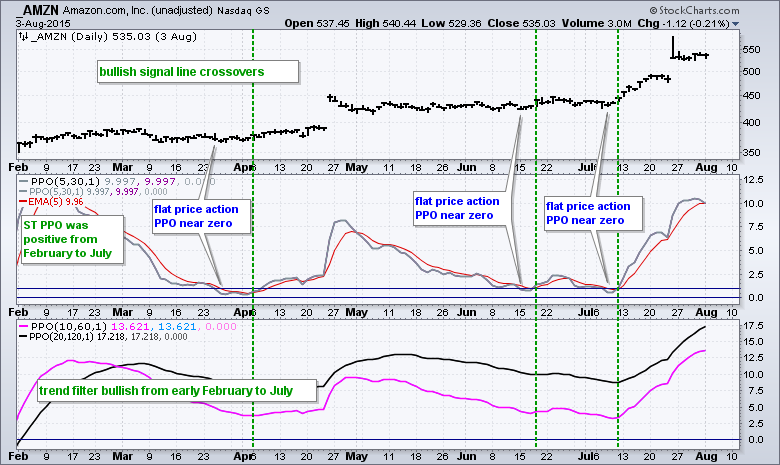The height and width of the screenshot is (465, 780).
Task: Click the Low 529.36 value
Action: click(x=451, y=23)
